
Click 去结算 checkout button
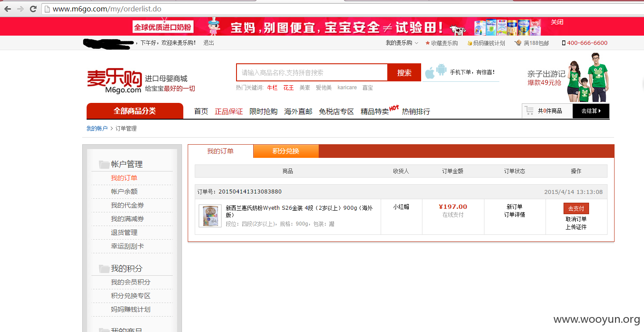point(591,111)
